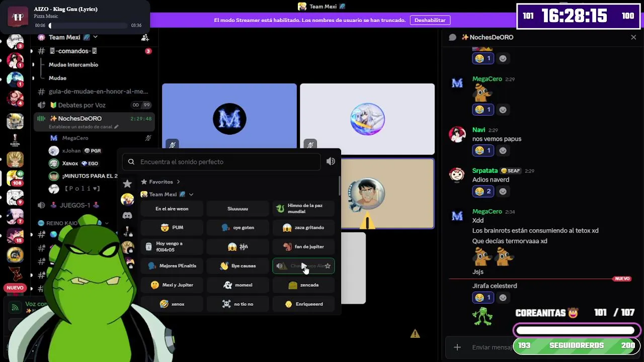Play the 'no tio no' sound
The width and height of the screenshot is (644, 362).
[237, 304]
